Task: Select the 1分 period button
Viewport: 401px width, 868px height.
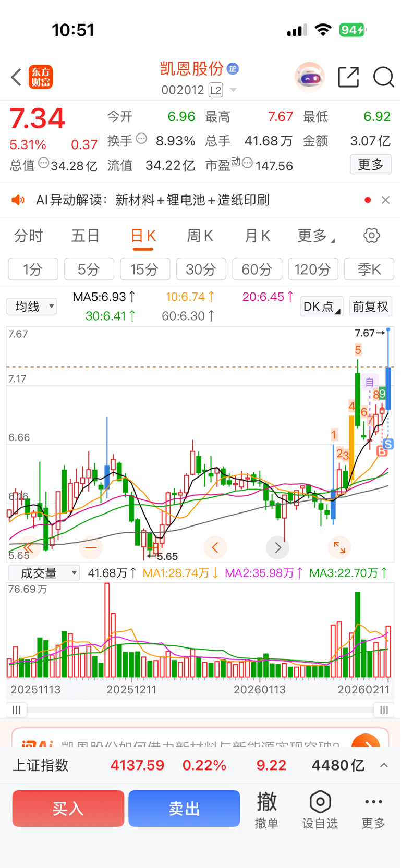Action: coord(33,270)
